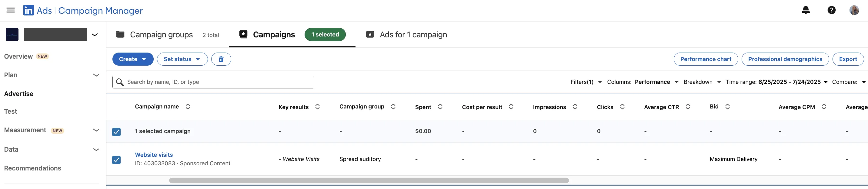Open the Time range date dropdown
Viewport: 868px width, 189px height.
click(776, 82)
